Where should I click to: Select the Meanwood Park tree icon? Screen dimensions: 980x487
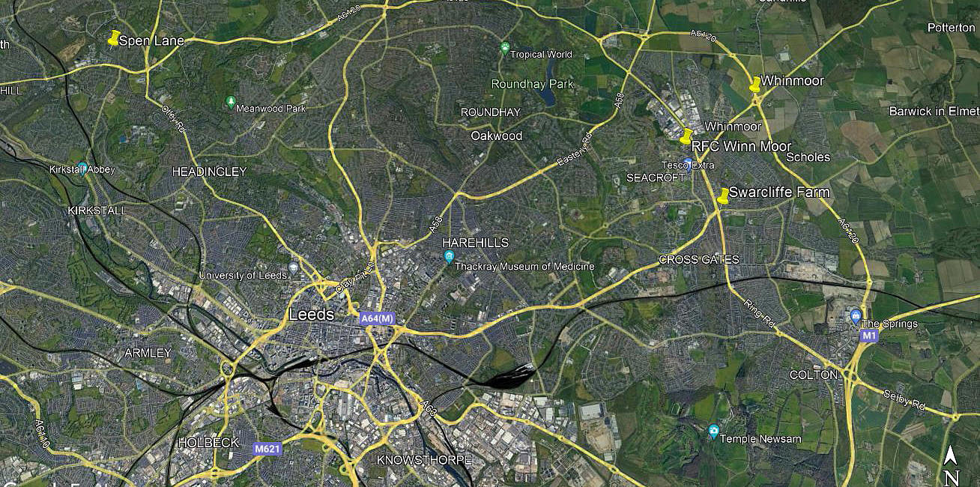pos(230,102)
